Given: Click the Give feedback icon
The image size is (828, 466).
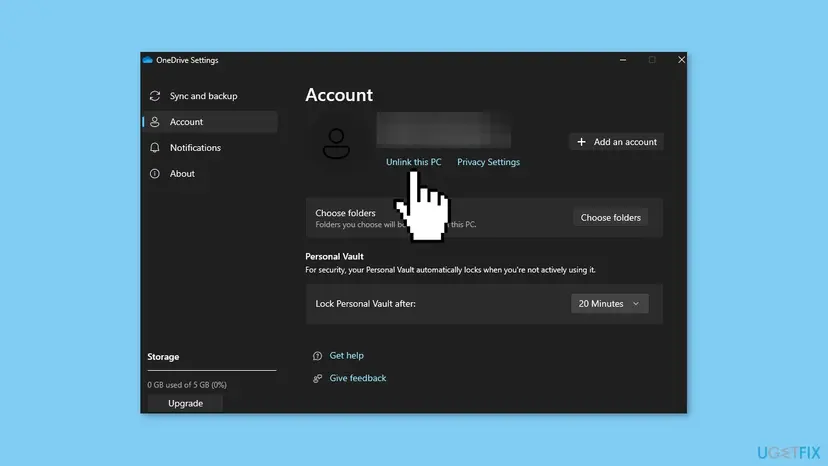Looking at the screenshot, I should [x=317, y=378].
